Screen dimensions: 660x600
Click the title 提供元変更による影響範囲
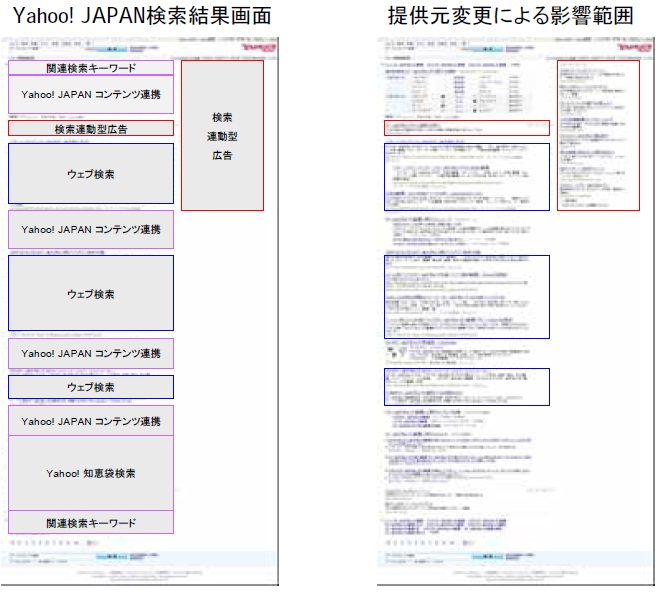point(511,16)
